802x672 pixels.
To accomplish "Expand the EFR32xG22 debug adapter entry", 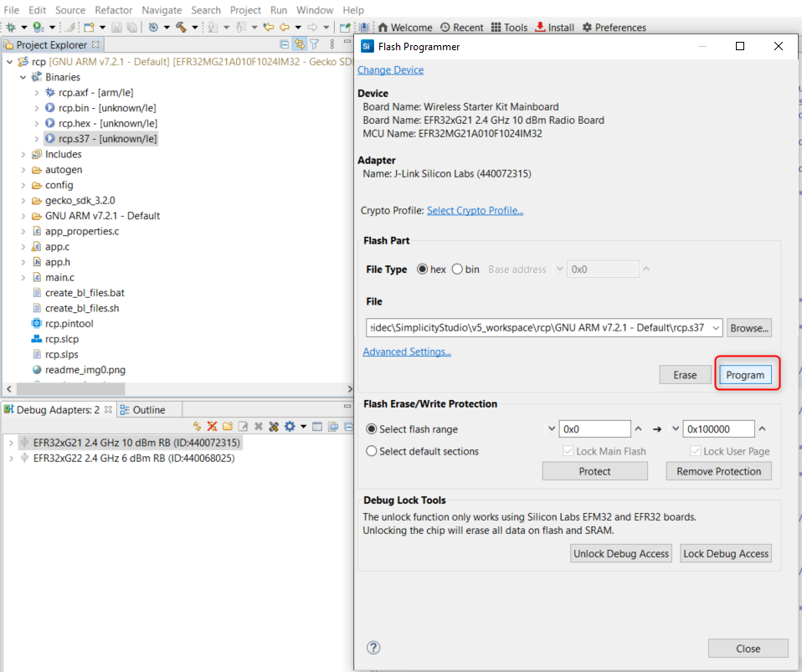I will point(11,458).
